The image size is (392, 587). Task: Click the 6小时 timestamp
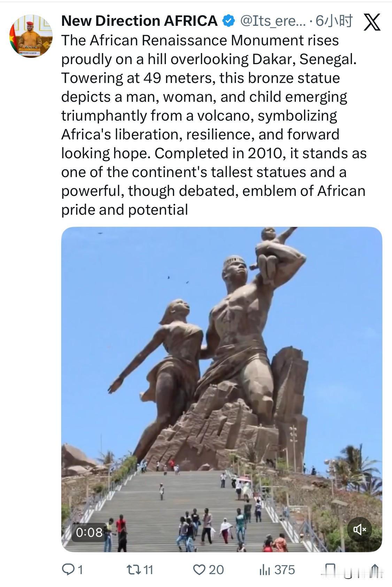click(334, 21)
